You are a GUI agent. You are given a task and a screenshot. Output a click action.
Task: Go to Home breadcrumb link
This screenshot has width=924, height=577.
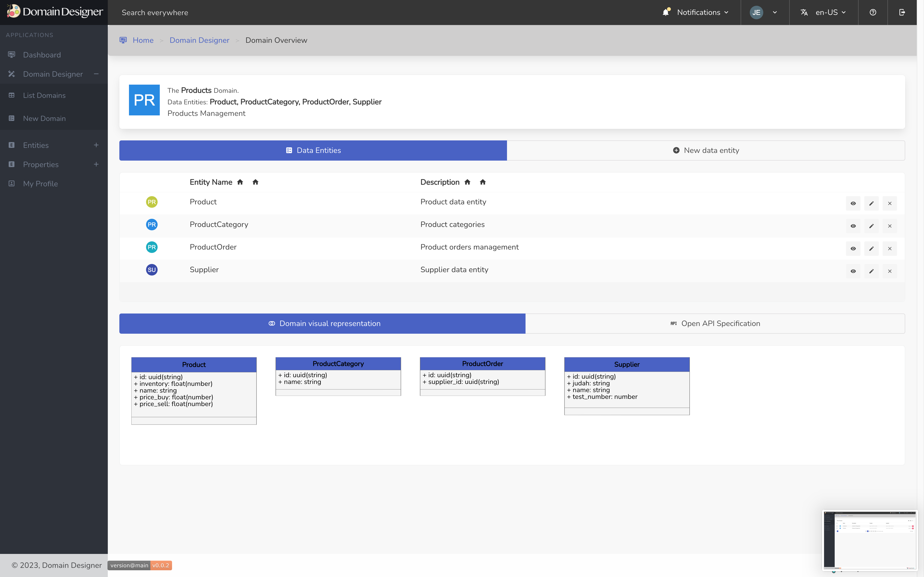click(x=143, y=40)
